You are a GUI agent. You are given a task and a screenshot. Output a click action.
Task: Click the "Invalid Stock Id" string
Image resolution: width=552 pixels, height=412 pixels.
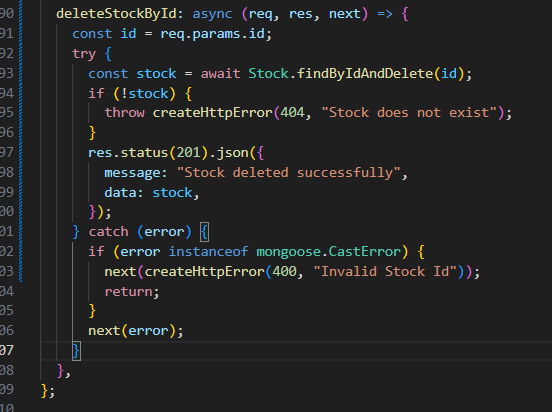(385, 272)
